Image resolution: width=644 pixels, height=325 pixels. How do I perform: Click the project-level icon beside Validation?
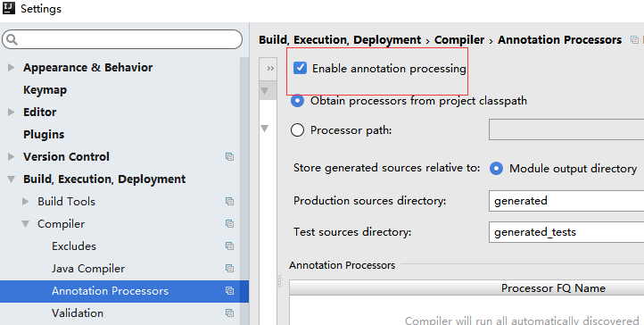tap(229, 313)
